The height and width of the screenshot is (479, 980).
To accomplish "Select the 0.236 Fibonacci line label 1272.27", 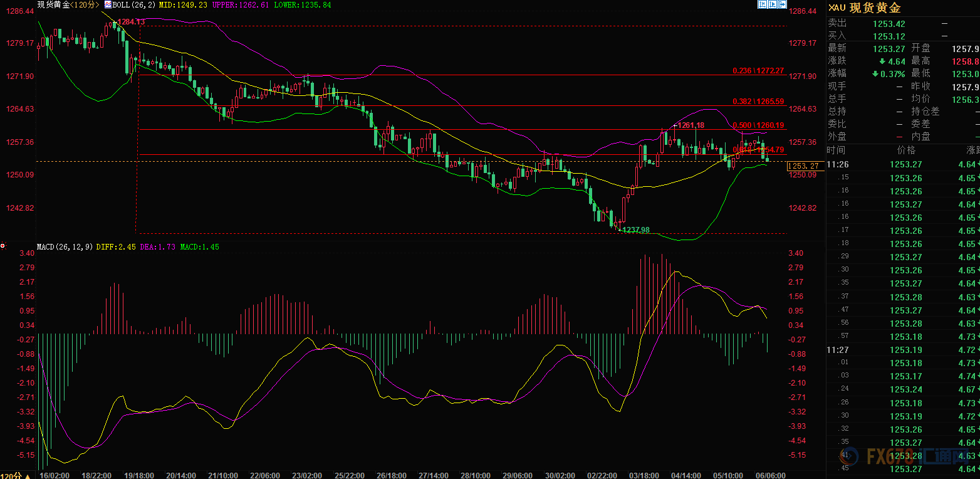I will click(758, 71).
